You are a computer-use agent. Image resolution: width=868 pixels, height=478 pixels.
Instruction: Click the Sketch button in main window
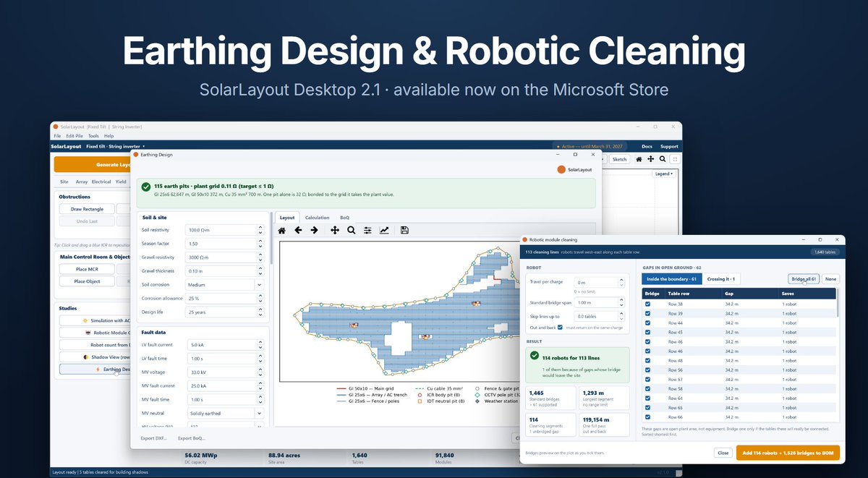[x=620, y=159]
